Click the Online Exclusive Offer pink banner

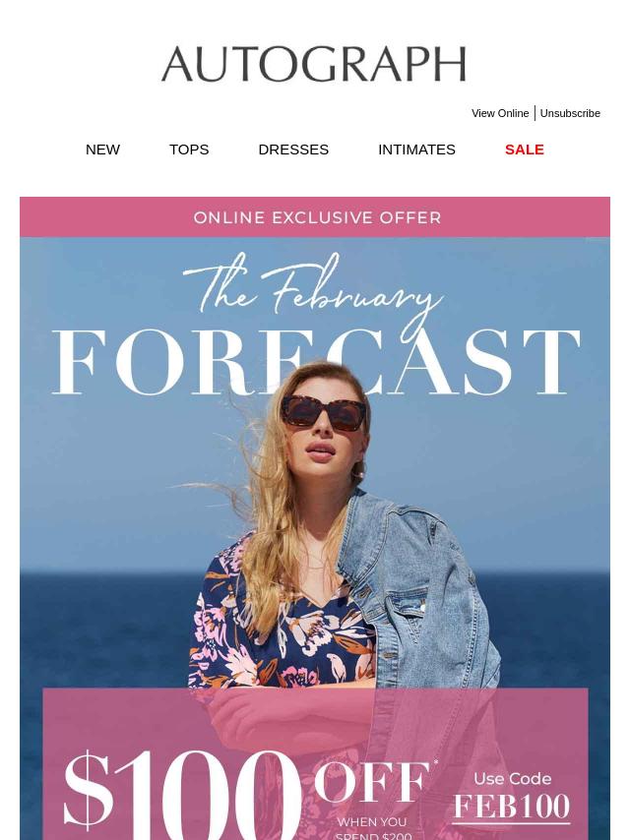(315, 217)
